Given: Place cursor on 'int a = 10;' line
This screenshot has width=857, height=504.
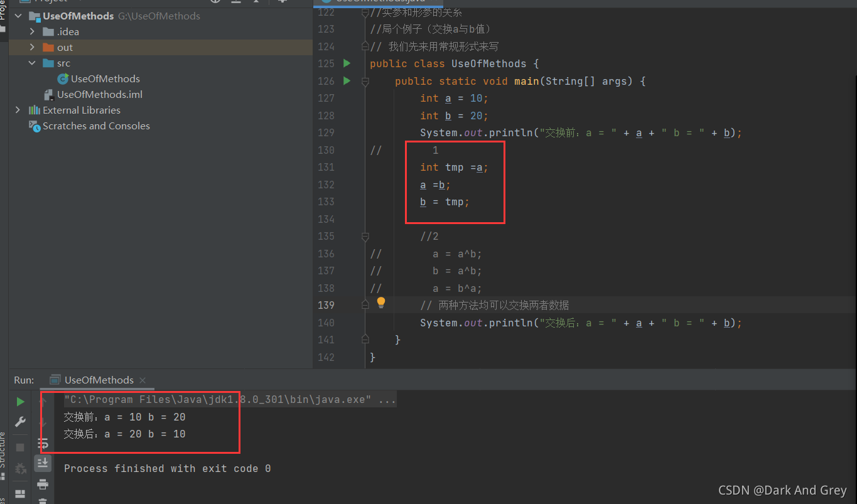Looking at the screenshot, I should 454,98.
